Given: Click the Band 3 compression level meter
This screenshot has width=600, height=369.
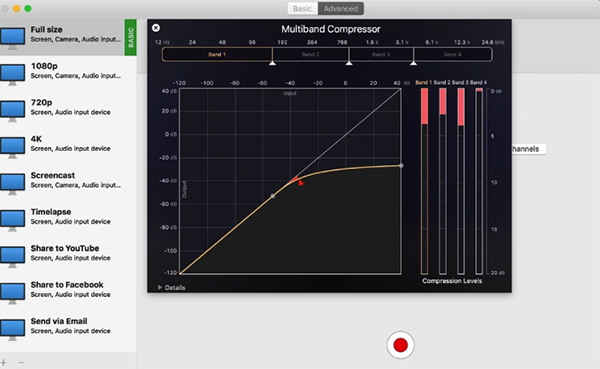Looking at the screenshot, I should click(461, 181).
